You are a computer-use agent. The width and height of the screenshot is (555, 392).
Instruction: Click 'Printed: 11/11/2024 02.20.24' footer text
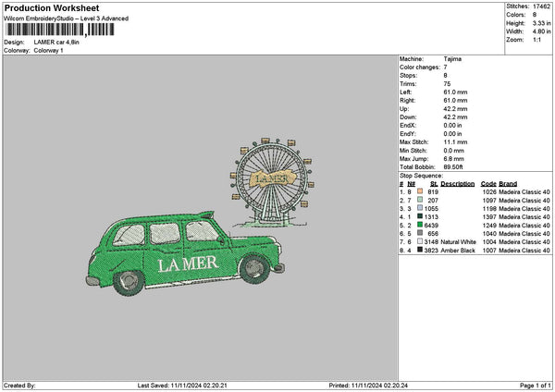pos(368,386)
